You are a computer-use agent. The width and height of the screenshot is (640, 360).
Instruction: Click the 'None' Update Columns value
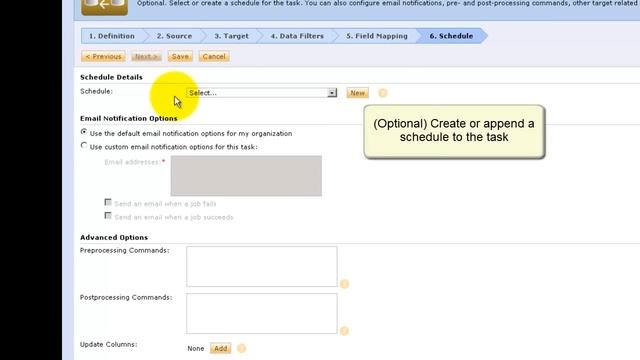click(196, 349)
